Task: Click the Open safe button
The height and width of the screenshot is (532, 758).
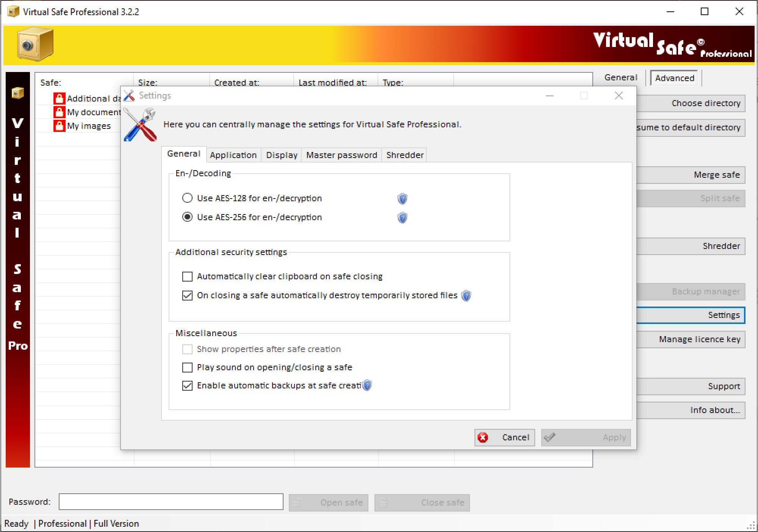Action: (x=328, y=502)
